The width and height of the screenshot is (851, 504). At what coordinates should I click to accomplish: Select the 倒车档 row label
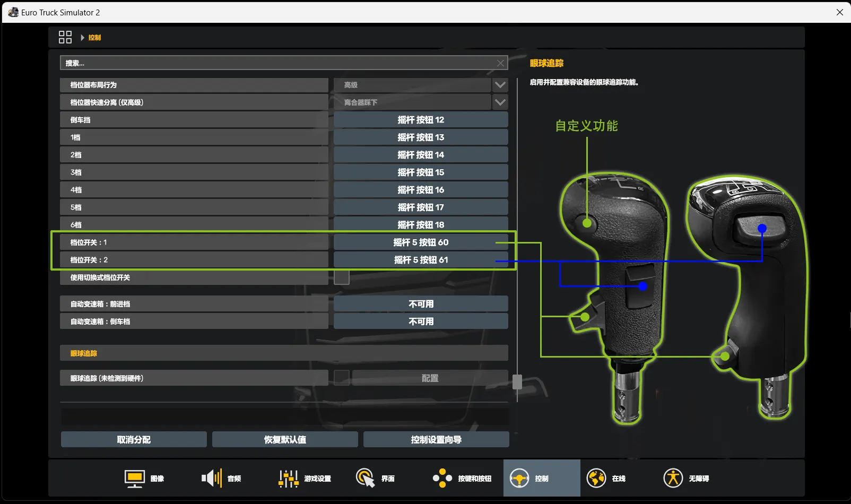click(194, 120)
